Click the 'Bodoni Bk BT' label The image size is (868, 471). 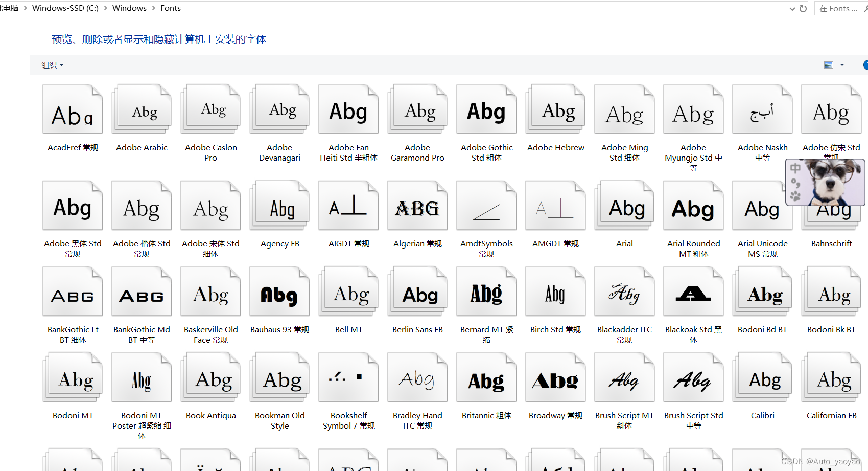[831, 330]
